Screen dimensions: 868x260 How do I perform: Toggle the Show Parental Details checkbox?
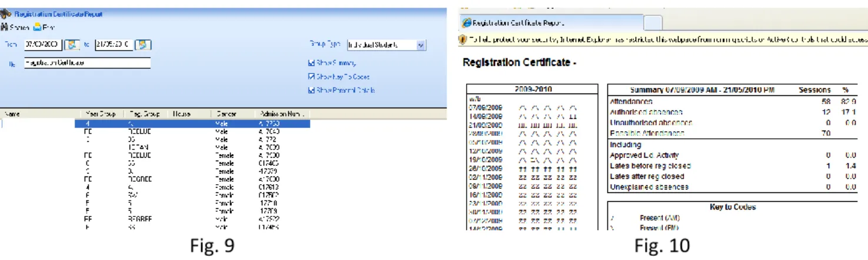(x=311, y=91)
